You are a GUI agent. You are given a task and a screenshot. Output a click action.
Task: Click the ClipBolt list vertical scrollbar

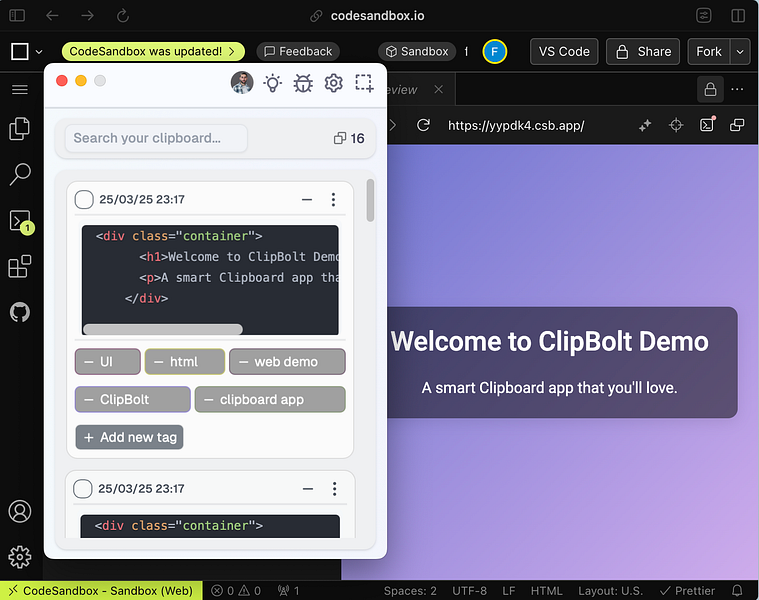(370, 200)
